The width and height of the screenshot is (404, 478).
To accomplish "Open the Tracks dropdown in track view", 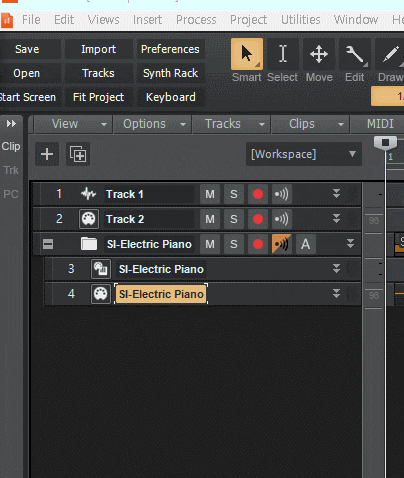I will point(232,124).
